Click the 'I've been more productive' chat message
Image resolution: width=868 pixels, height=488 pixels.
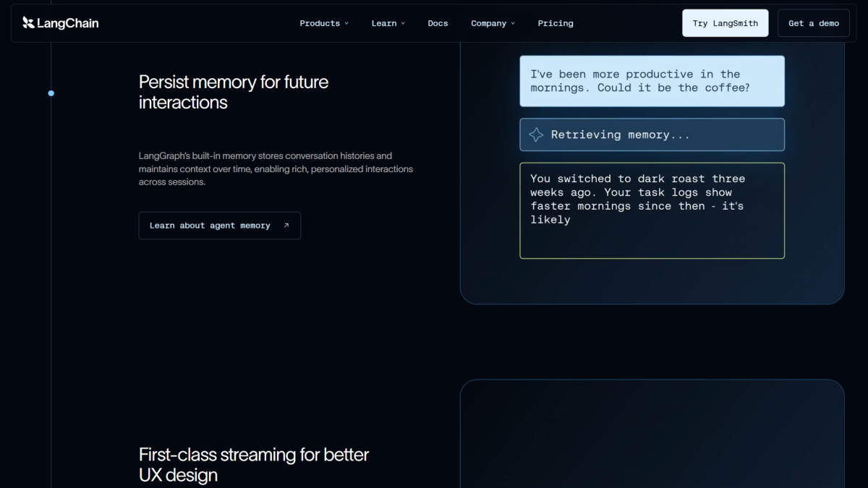point(652,81)
